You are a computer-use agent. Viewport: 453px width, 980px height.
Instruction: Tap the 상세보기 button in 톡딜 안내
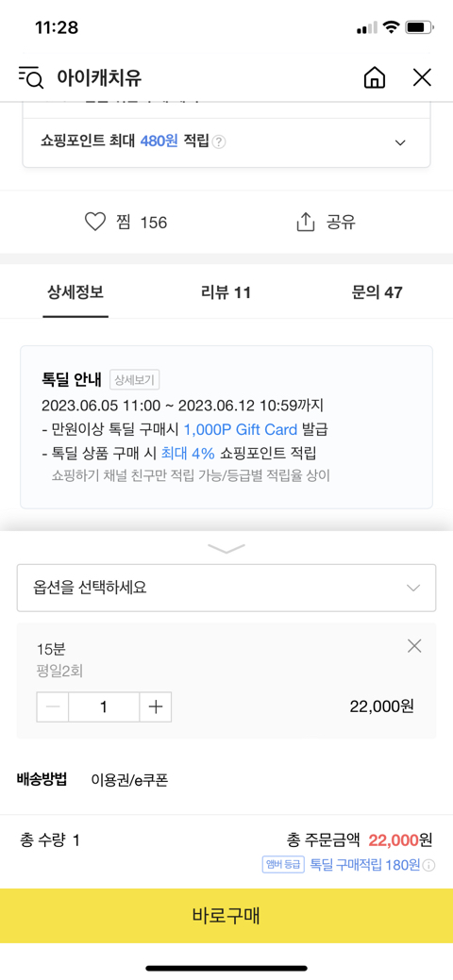click(135, 379)
